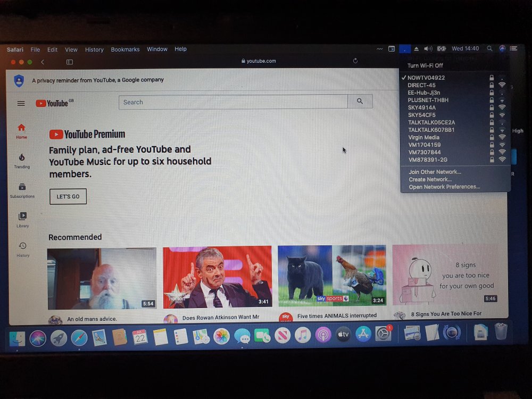Open Library in the sidebar
The width and height of the screenshot is (532, 399).
pyautogui.click(x=22, y=220)
